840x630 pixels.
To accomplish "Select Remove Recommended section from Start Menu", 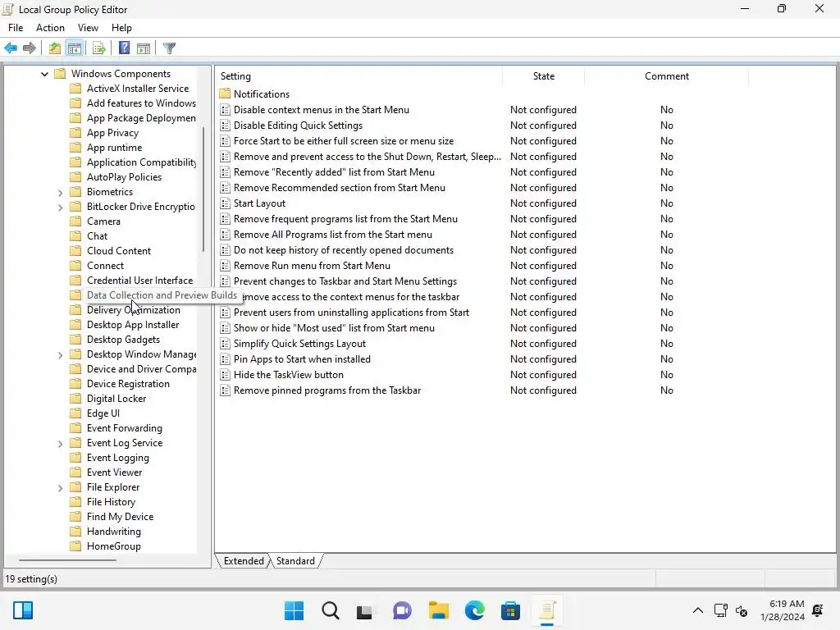I will click(x=339, y=188).
